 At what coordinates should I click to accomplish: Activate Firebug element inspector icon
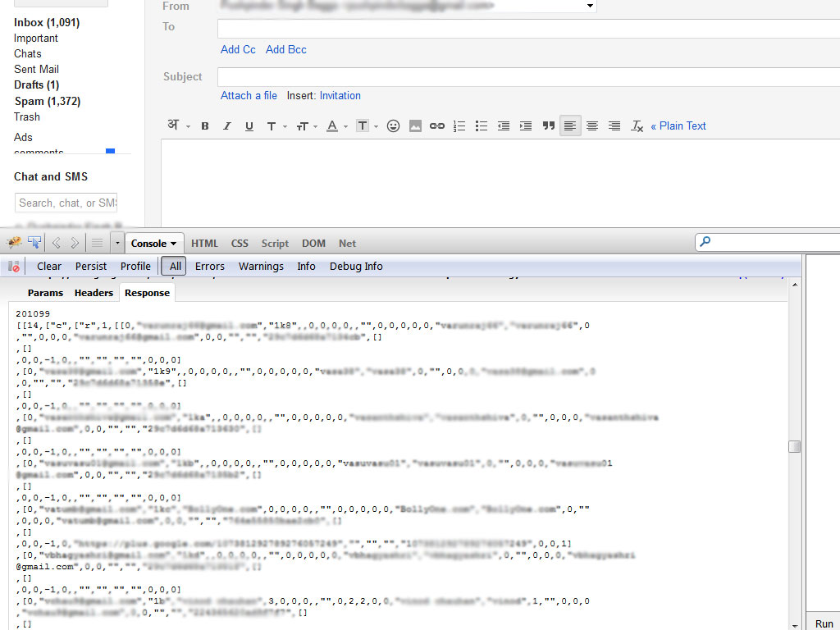coord(34,243)
